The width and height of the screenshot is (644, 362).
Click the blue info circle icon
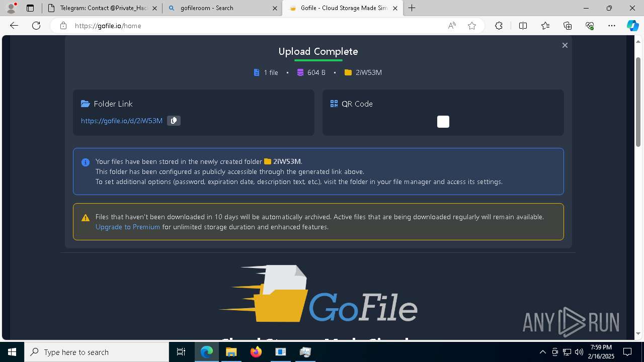86,162
